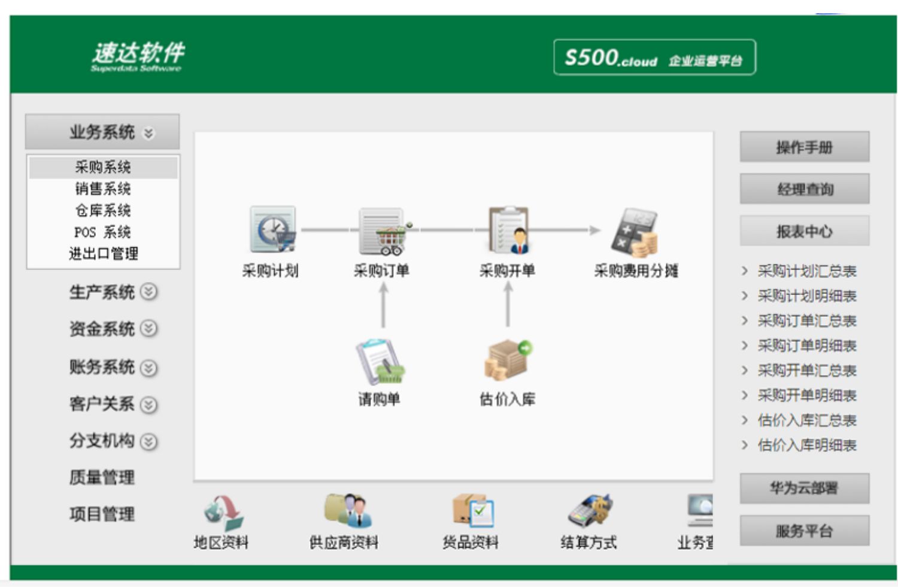The image size is (898, 588).
Task: Select 仓库系统 in the sidebar
Action: [103, 211]
